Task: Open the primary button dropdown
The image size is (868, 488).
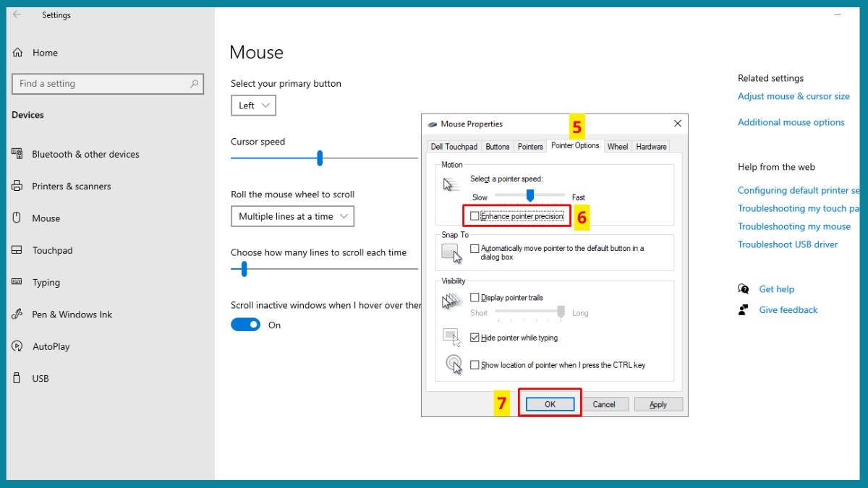Action: 253,105
